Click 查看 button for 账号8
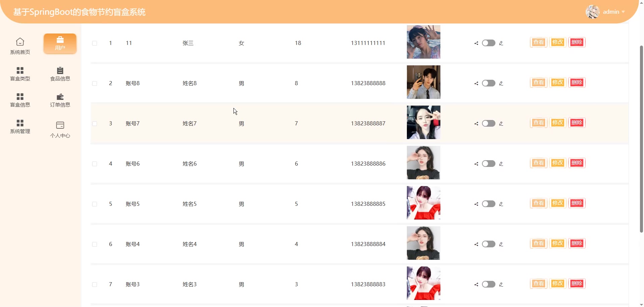This screenshot has width=644, height=307. [538, 82]
